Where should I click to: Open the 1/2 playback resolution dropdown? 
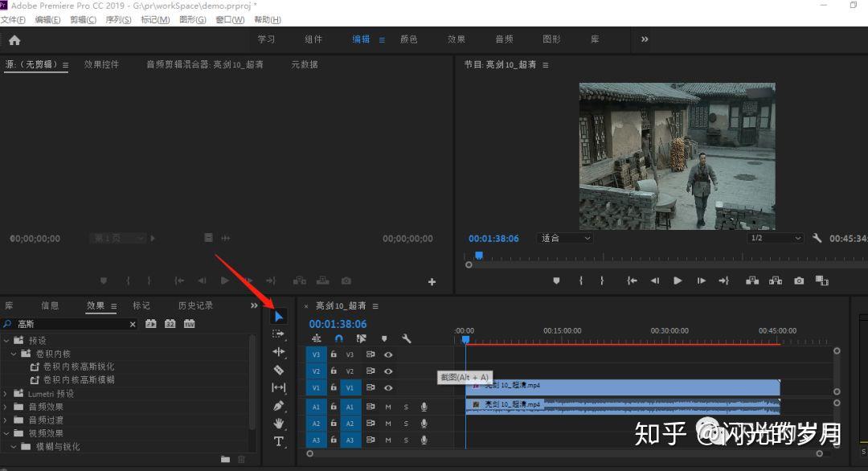pos(775,238)
